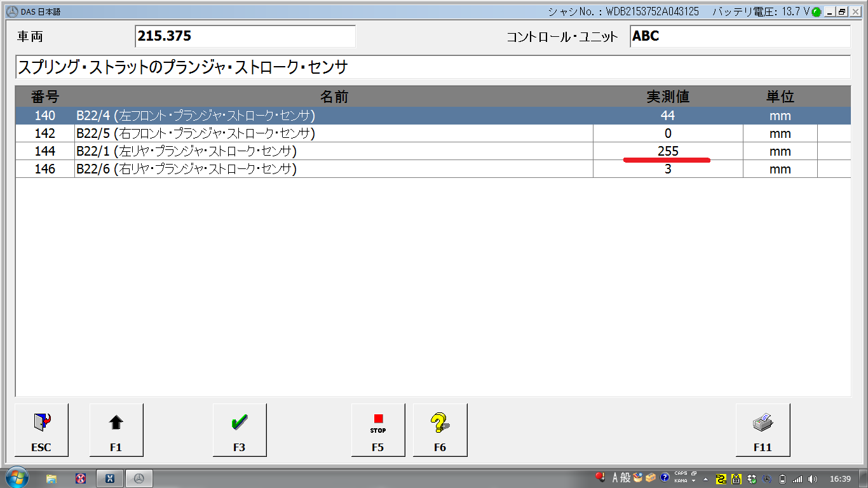Click the yellow padlock tray icon
Screen dimensions: 868x488
[736, 478]
